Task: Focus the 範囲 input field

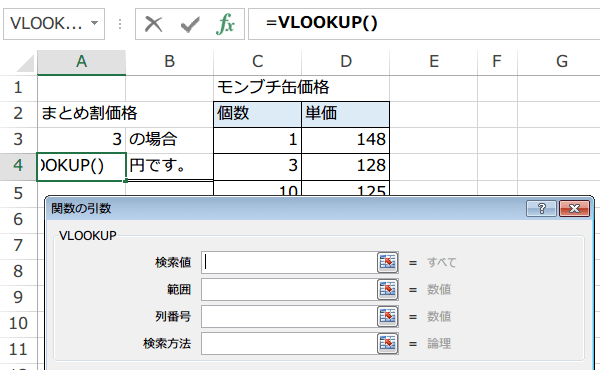Action: (289, 290)
